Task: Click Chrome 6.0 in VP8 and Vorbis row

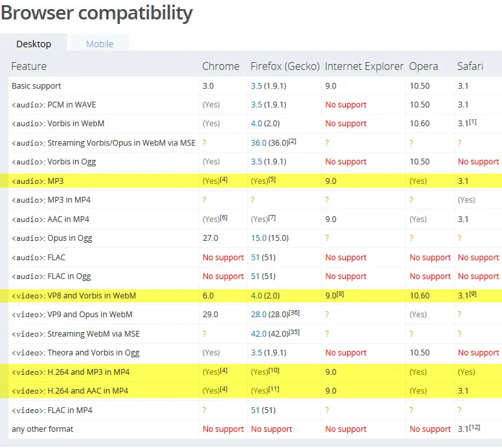Action: [x=208, y=296]
